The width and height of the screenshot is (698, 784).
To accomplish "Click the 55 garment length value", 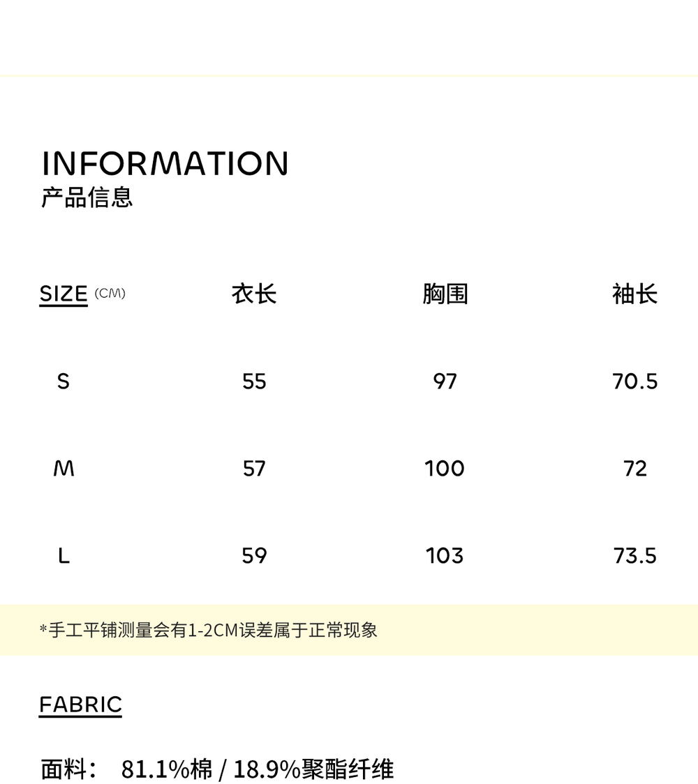I will 254,382.
